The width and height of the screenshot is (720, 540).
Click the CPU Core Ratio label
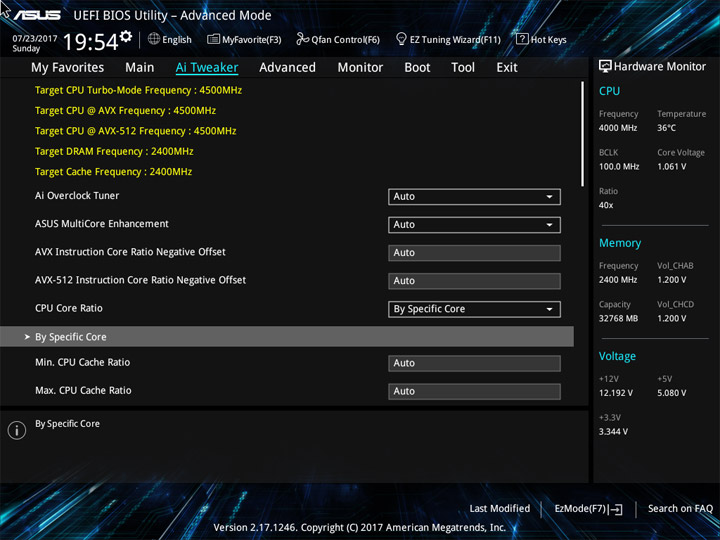point(69,308)
